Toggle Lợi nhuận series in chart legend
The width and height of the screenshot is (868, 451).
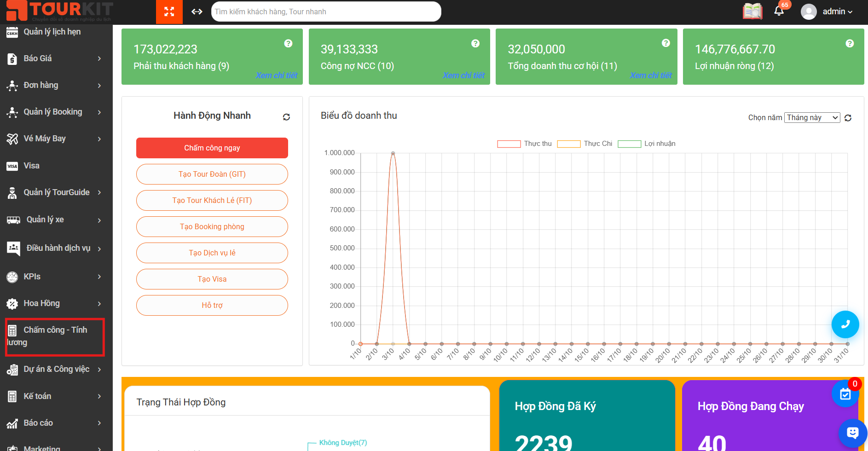click(646, 144)
